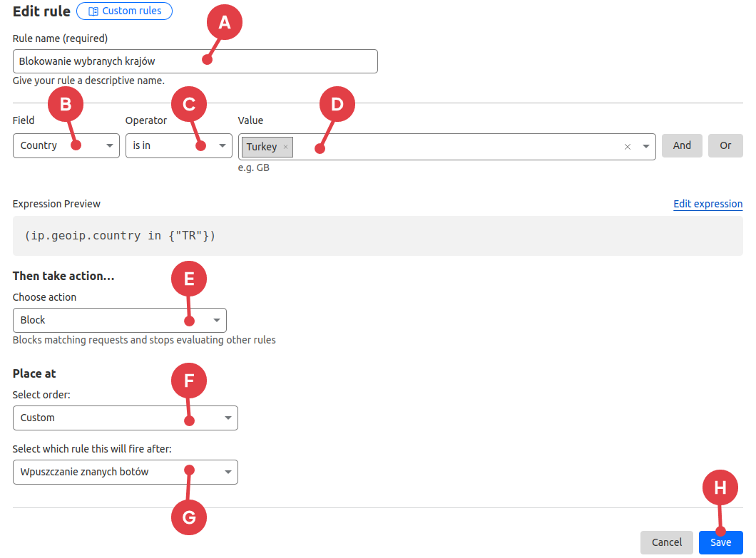This screenshot has height=558, width=756.
Task: Select the Turkey country chip
Action: click(x=261, y=147)
